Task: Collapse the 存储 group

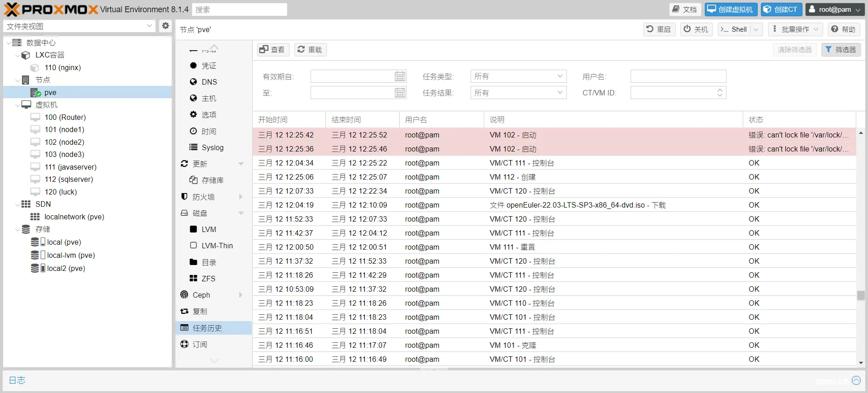Action: (17, 229)
